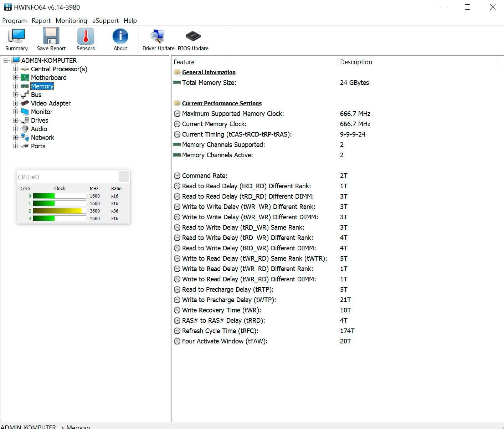Viewport: 504px width, 429px height.
Task: Open the Monitoring menu
Action: pyautogui.click(x=71, y=21)
